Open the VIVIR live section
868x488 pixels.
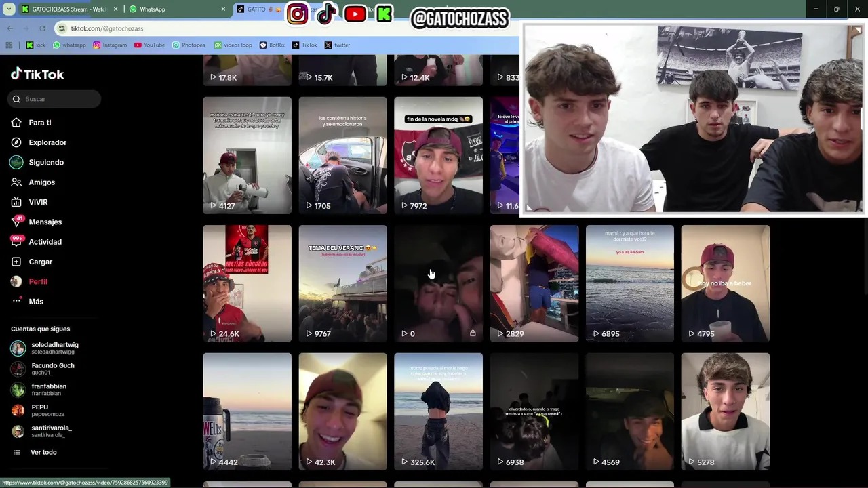point(29,202)
